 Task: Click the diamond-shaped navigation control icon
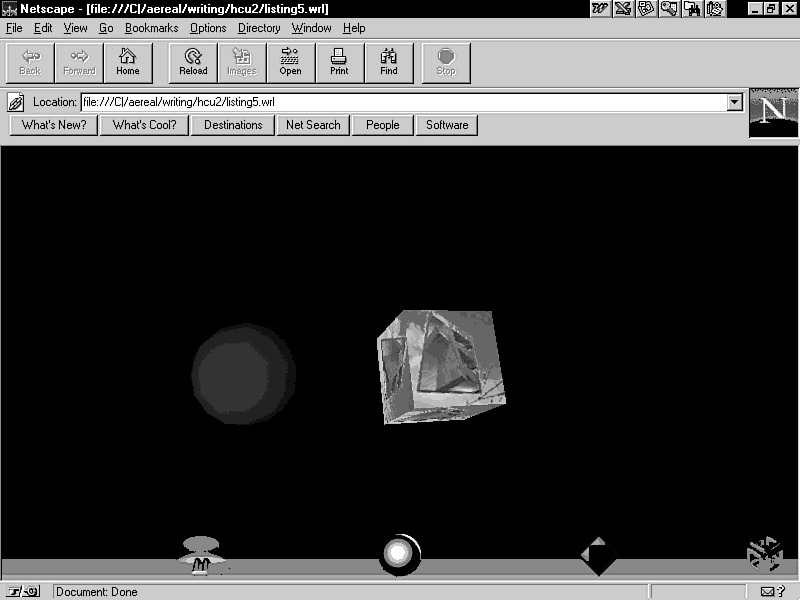pos(598,556)
